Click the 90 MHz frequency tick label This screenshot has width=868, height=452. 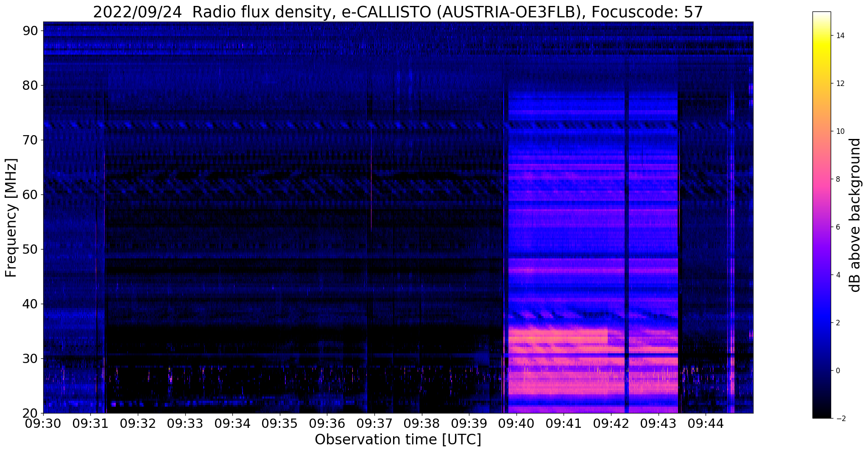31,31
